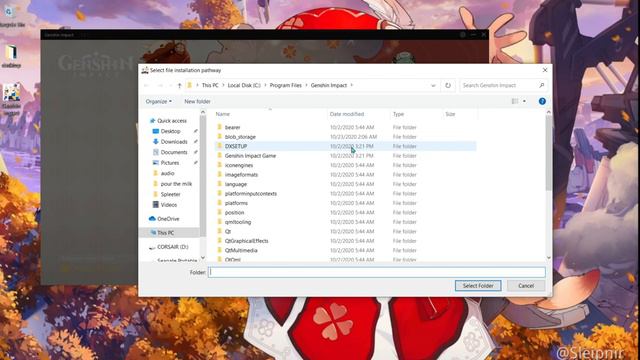Open the folder icon on the desktop
Screen dimensions: 640x360
click(x=11, y=56)
